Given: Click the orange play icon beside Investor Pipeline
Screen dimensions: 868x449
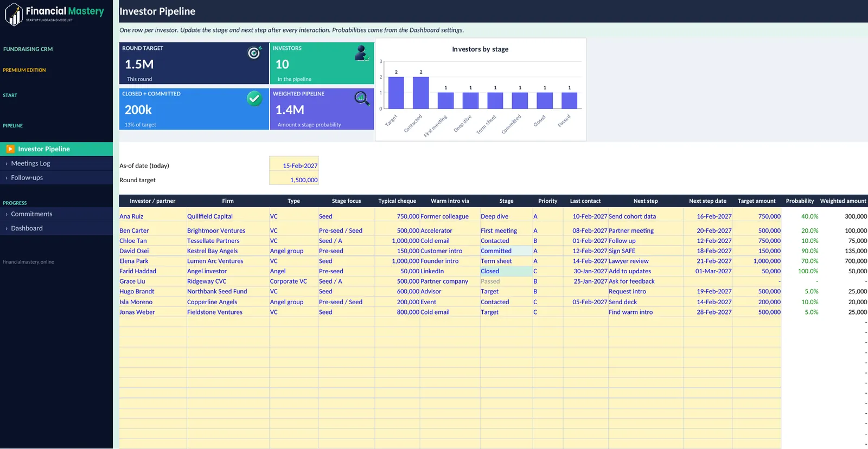Looking at the screenshot, I should click(x=10, y=149).
